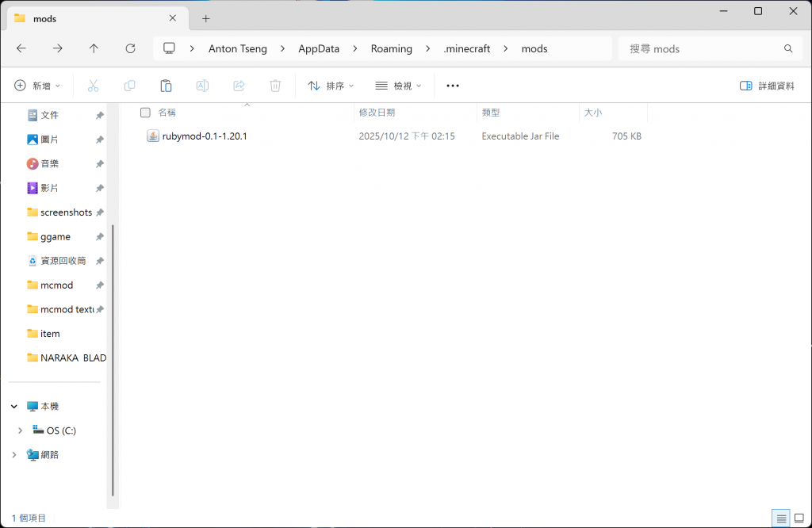
Task: Open 文件 in the sidebar
Action: 49,115
